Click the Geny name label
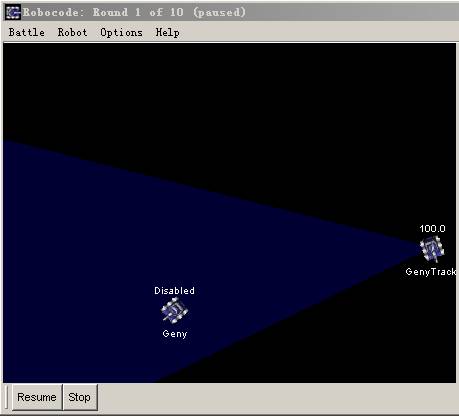Image resolution: width=459 pixels, height=416 pixels. 175,334
